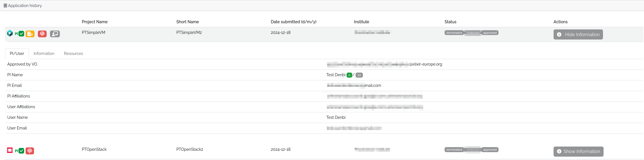Click the SimpleVM cube logo icon

pyautogui.click(x=10, y=33)
